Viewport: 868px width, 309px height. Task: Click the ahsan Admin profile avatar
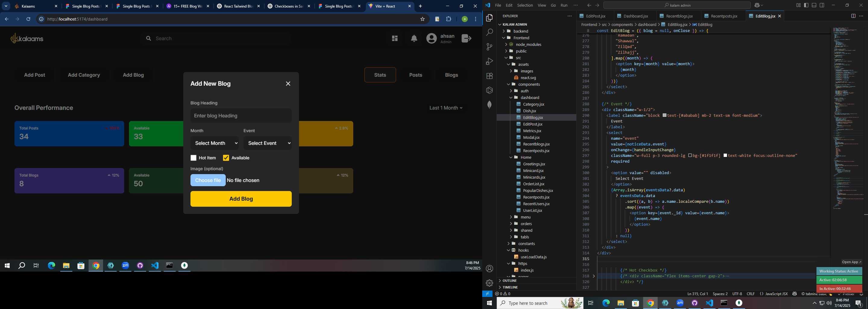431,38
